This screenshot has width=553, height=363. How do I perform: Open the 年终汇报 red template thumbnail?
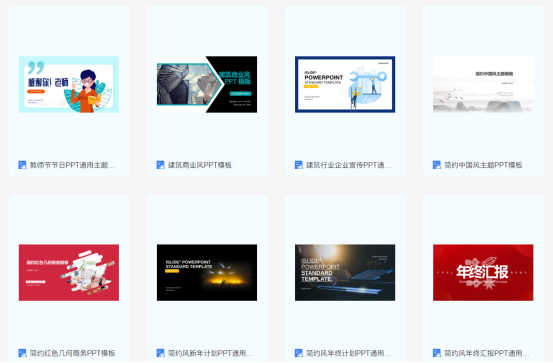coord(483,272)
